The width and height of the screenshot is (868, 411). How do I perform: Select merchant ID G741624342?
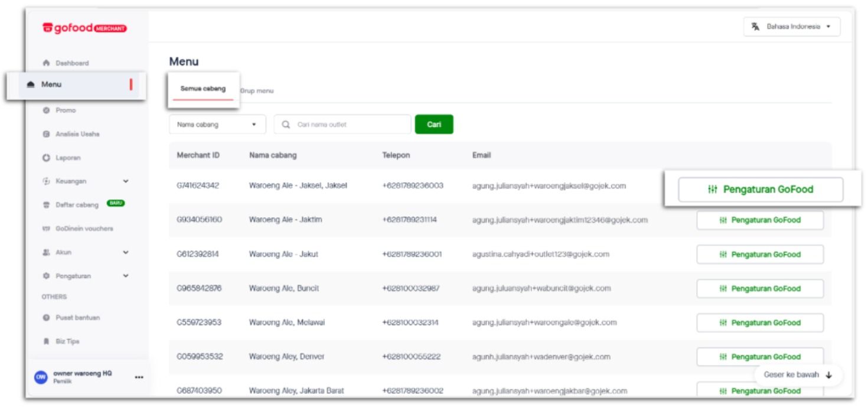(197, 187)
